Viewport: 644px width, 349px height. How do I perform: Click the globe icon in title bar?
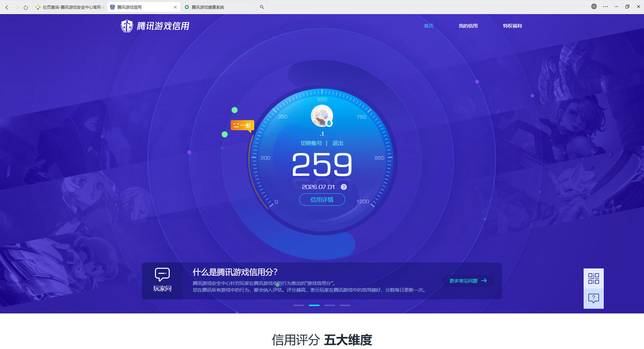(x=594, y=6)
